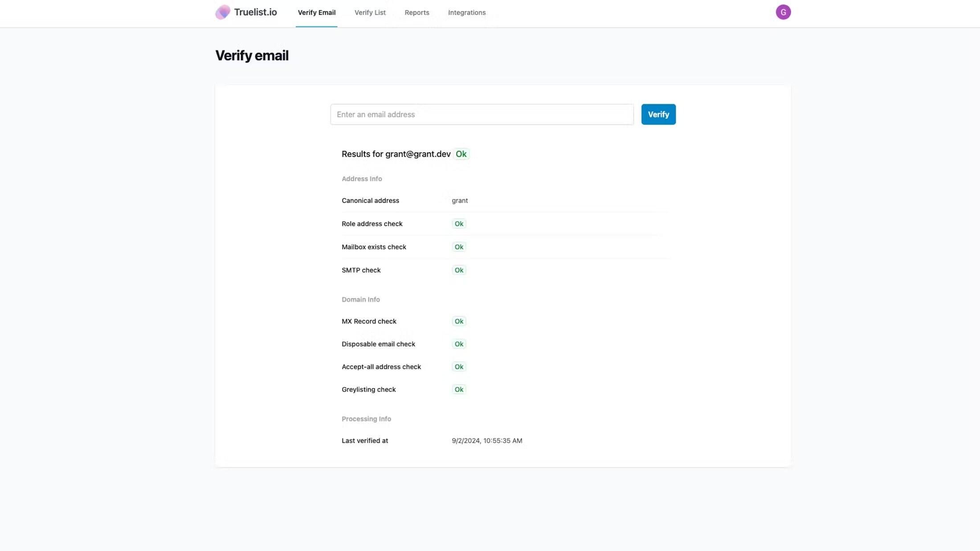Click the Ok badge beside Greylisting check
The image size is (980, 551).
tap(459, 389)
